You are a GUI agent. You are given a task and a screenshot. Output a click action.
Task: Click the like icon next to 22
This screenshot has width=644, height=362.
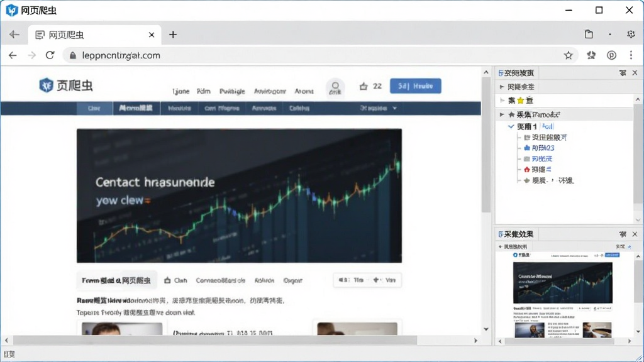(364, 86)
